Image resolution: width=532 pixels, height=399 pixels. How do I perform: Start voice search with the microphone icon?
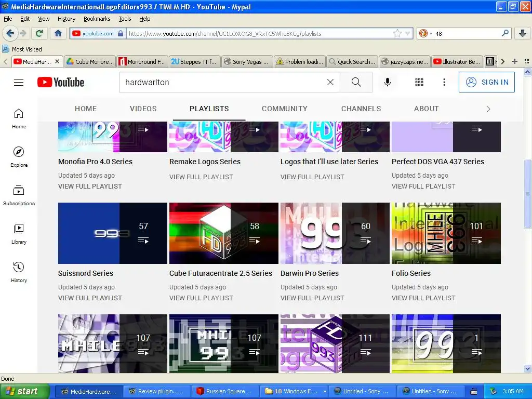(x=388, y=82)
